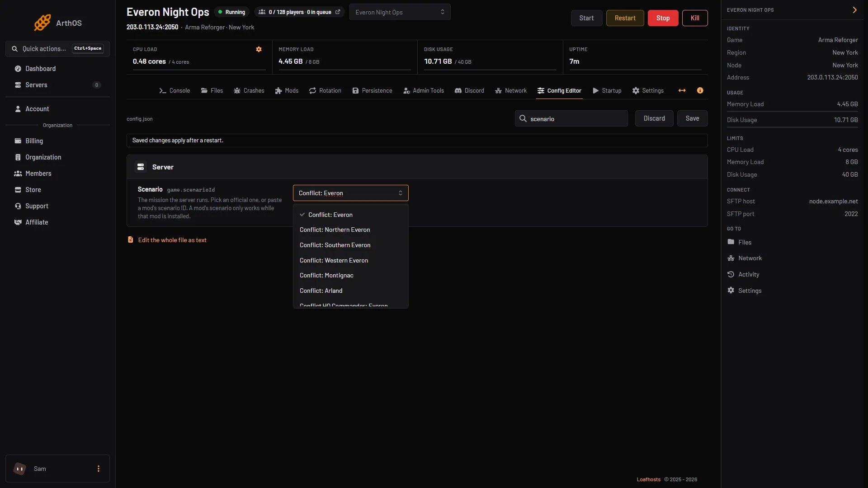Click the orange info circle icon
868x488 pixels.
click(x=700, y=90)
